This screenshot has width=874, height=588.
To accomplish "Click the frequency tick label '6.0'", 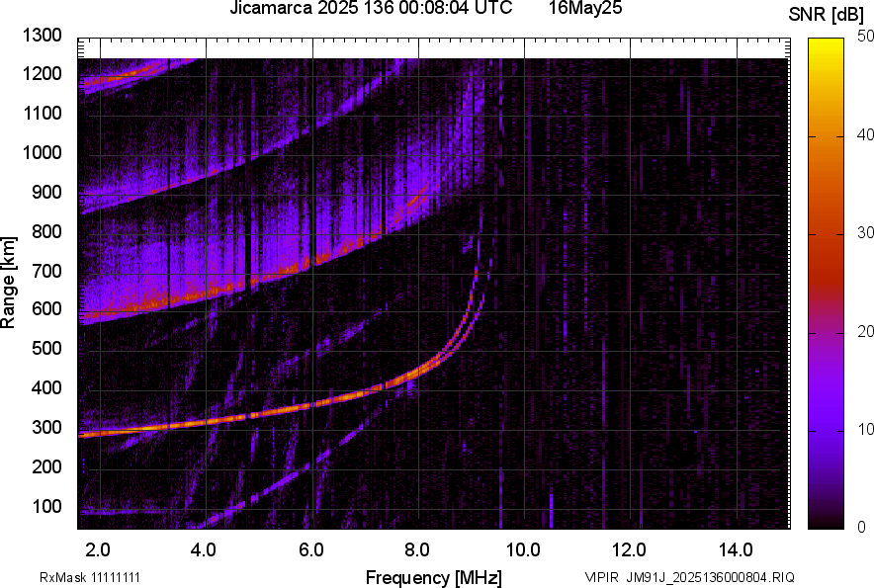I will pyautogui.click(x=310, y=550).
